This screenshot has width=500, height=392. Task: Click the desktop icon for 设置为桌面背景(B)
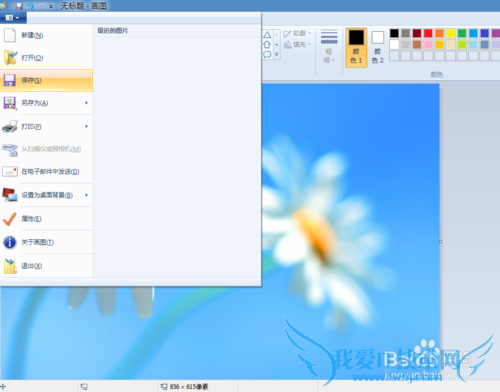10,195
